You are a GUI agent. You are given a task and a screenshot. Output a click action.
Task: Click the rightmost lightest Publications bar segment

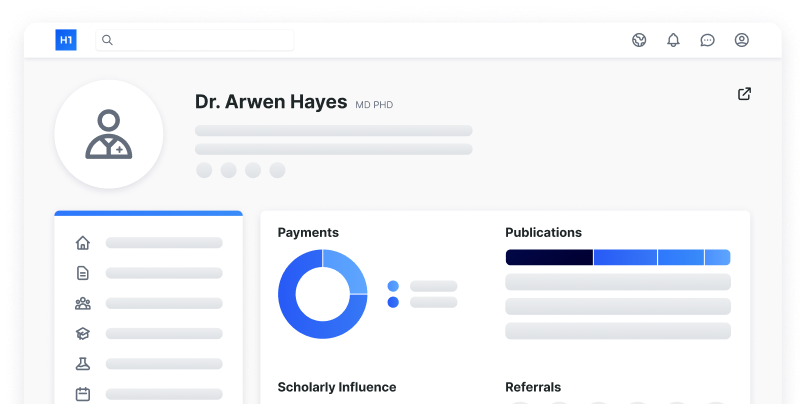(718, 258)
